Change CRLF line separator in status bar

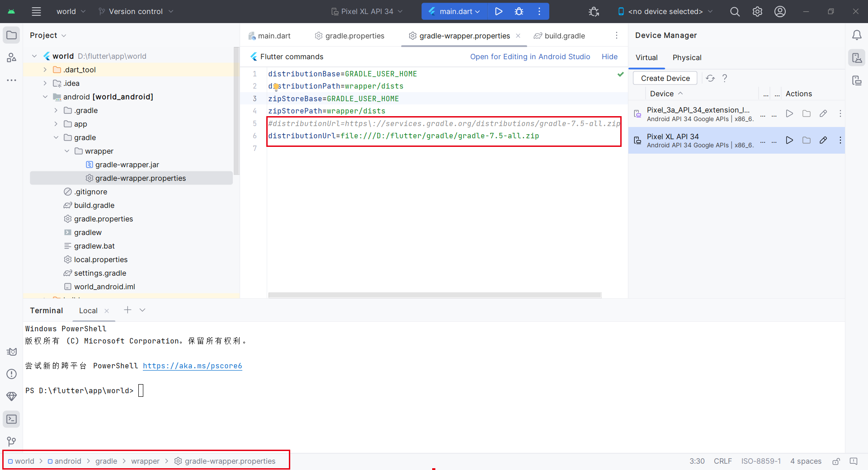[722, 461]
